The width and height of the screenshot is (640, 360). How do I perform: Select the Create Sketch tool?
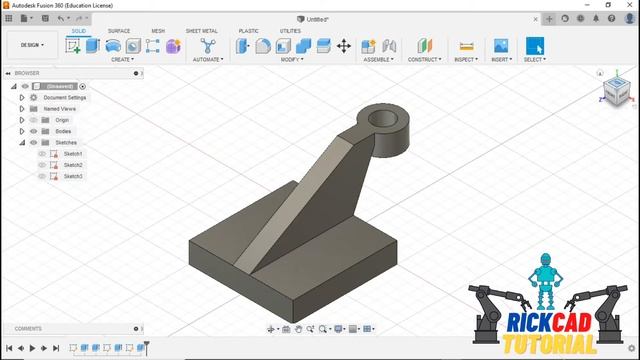pyautogui.click(x=73, y=46)
